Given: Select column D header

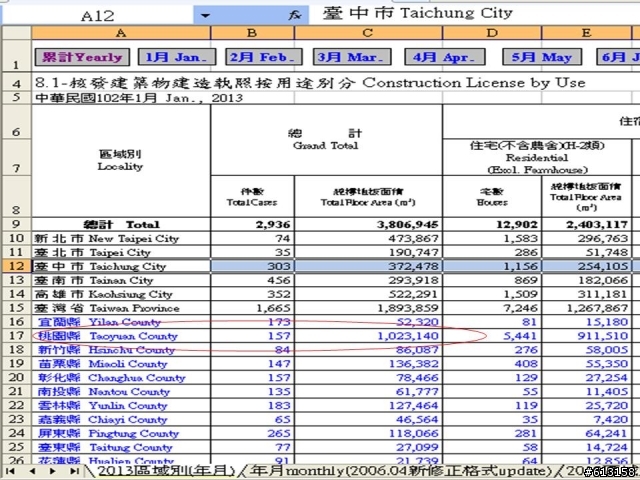Looking at the screenshot, I should point(492,33).
